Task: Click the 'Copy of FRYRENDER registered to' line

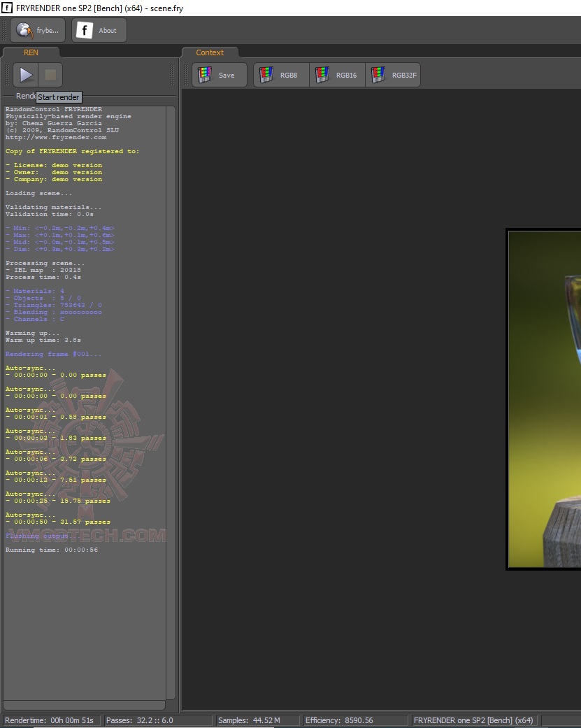Action: tap(73, 151)
